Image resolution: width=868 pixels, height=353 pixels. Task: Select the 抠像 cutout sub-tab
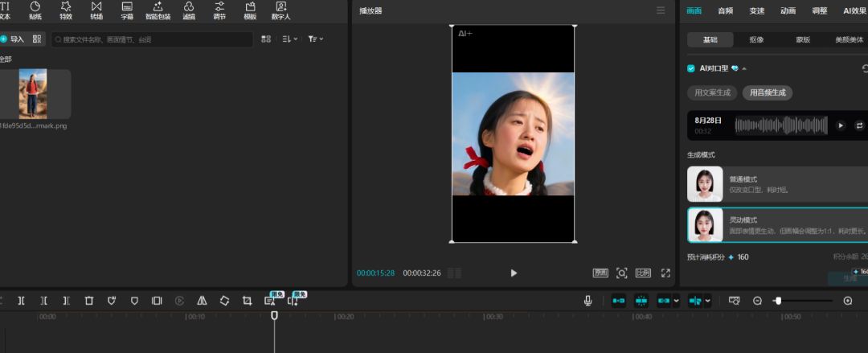click(x=757, y=39)
